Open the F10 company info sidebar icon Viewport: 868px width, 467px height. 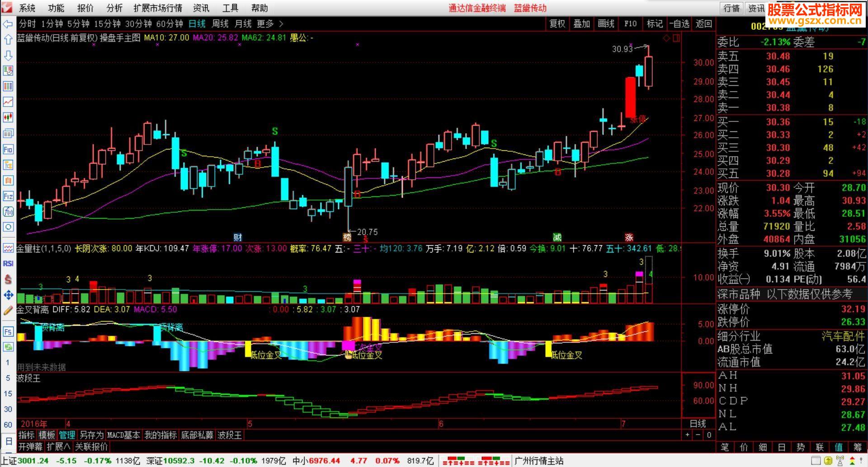8,149
